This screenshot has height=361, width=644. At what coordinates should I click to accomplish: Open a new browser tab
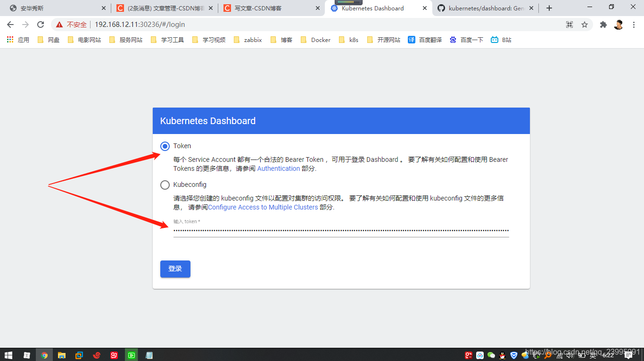tap(549, 8)
